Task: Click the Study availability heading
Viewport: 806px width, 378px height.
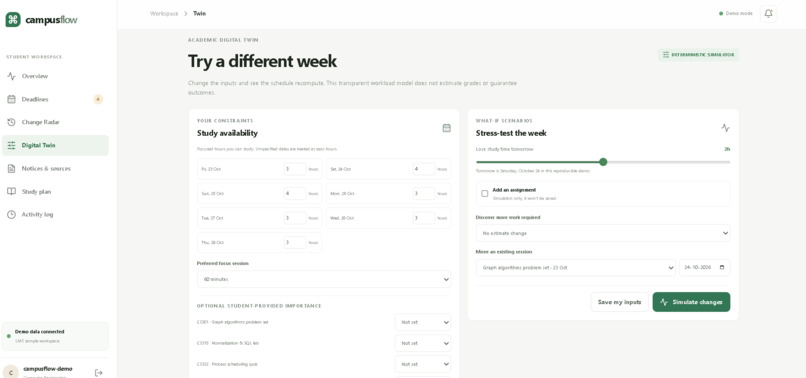Action: point(227,133)
